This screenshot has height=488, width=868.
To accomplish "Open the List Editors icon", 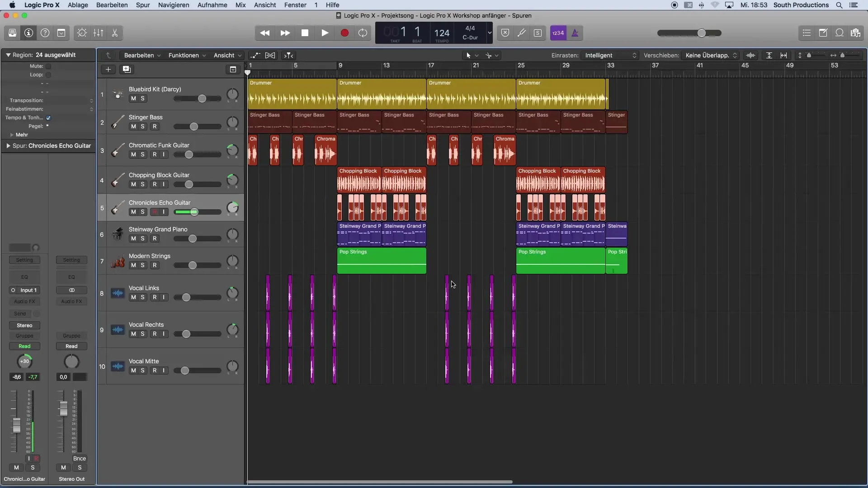I will pyautogui.click(x=807, y=33).
